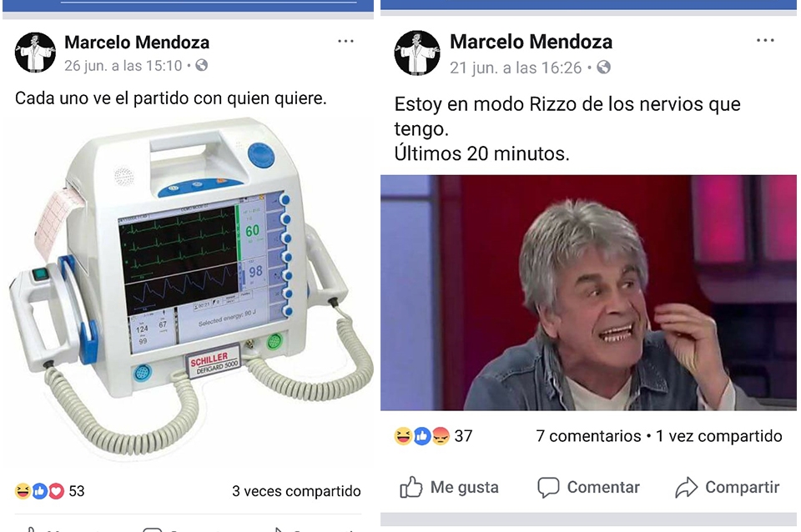Open 1 vez compartido link

click(718, 436)
